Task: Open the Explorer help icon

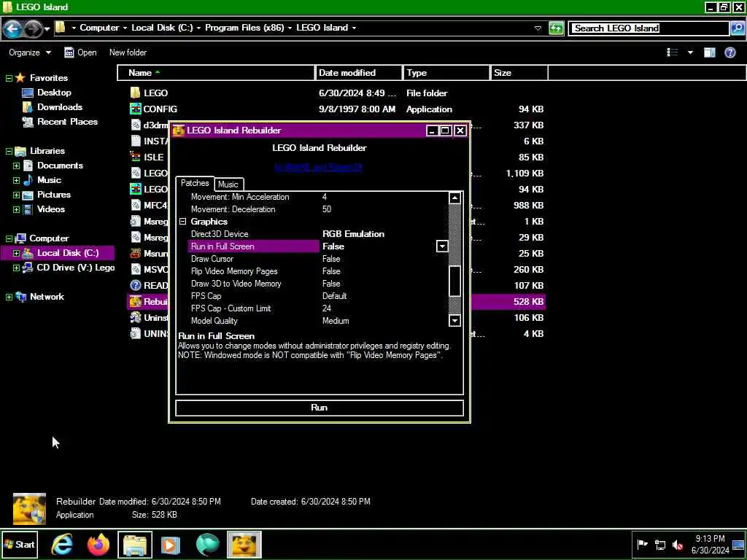Action: [729, 52]
